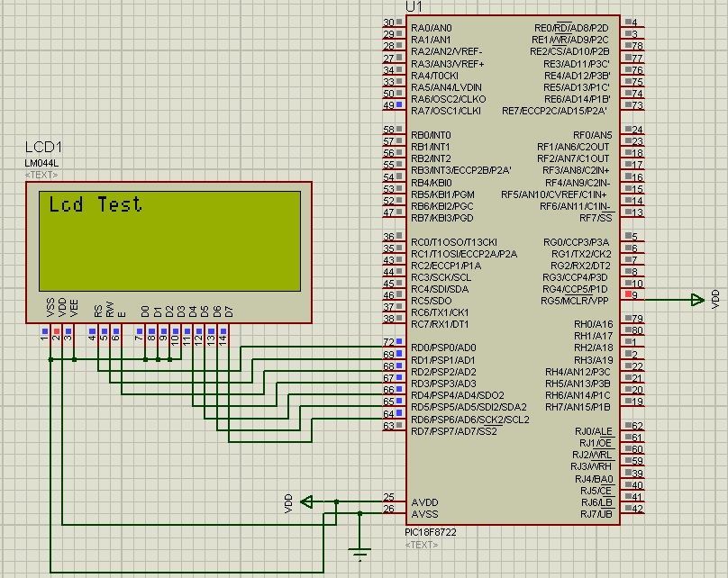
Task: Select the LCD1 component reference label
Action: pos(43,147)
